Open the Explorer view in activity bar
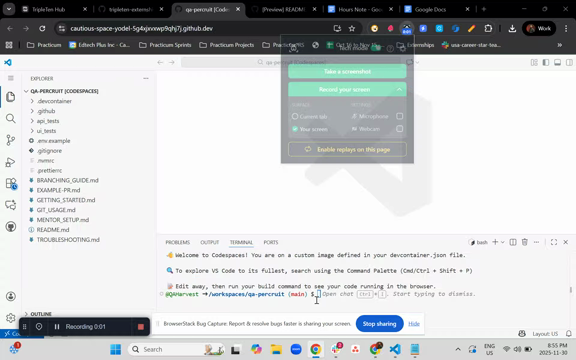Screen dimensions: 576x360 11,97
